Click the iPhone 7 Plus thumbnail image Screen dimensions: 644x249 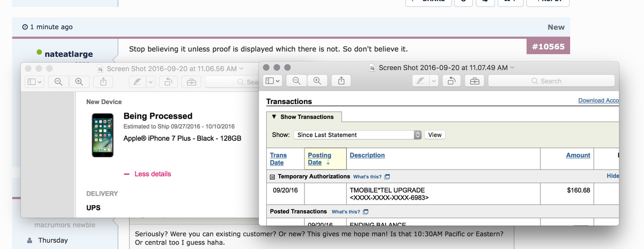point(102,135)
